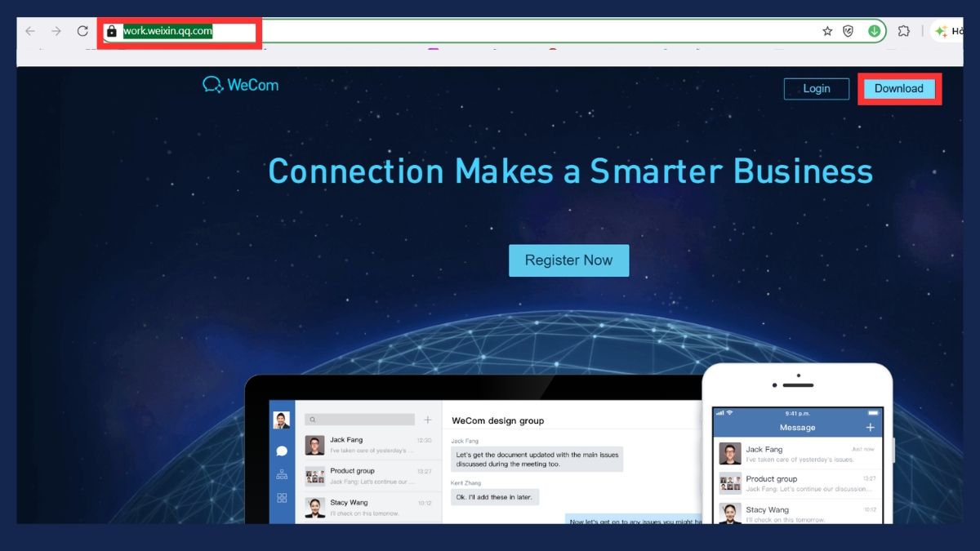Screen dimensions: 980x551
Task: Click the browser back arrow
Action: pyautogui.click(x=30, y=31)
